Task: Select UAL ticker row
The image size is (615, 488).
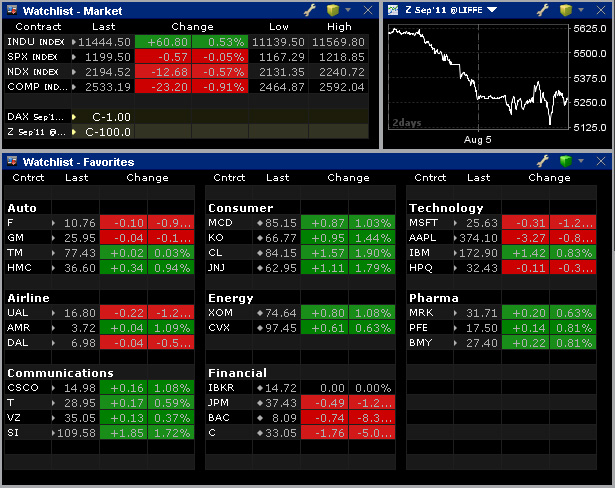Action: pos(99,313)
